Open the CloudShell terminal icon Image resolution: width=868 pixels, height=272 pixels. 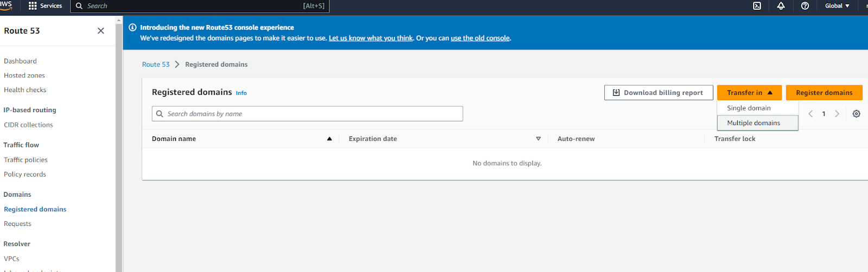[x=757, y=6]
